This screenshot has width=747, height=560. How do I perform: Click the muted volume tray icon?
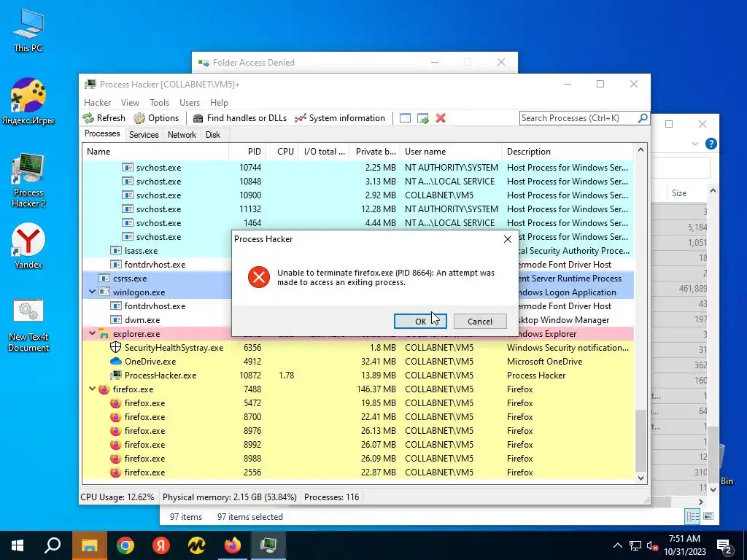[652, 545]
